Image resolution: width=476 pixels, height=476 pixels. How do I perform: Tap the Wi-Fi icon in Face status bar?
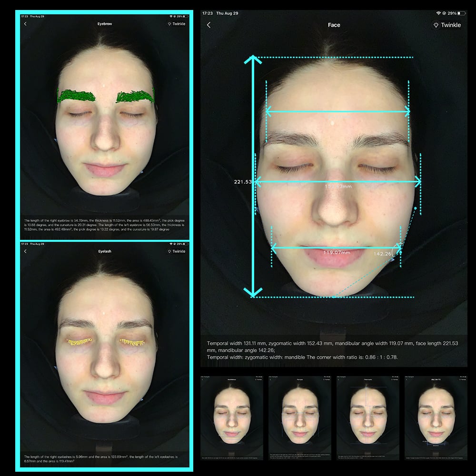coord(438,13)
